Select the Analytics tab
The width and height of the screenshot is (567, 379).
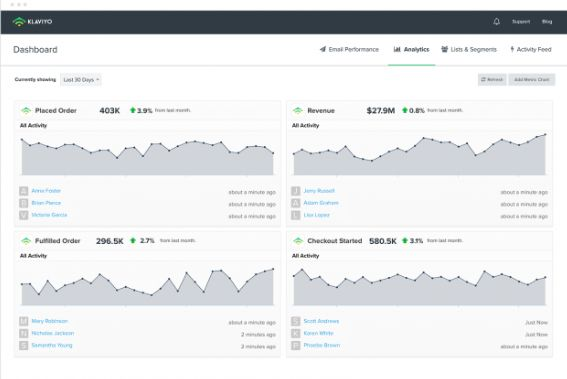coord(412,50)
